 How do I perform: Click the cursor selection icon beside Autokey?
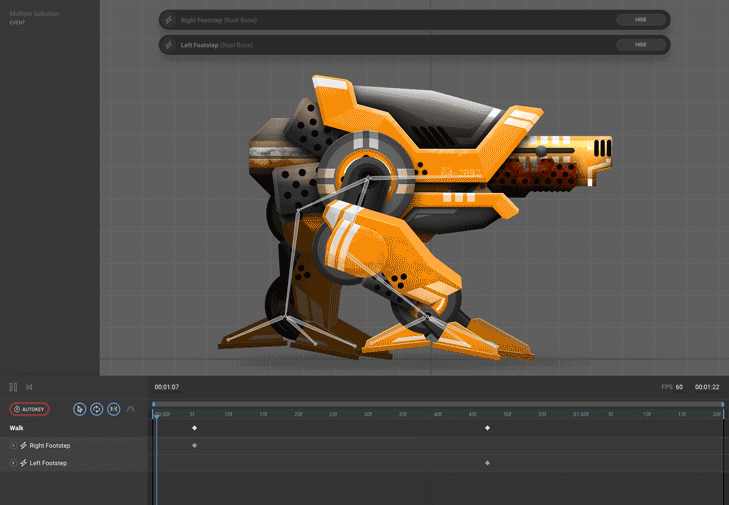pos(80,409)
